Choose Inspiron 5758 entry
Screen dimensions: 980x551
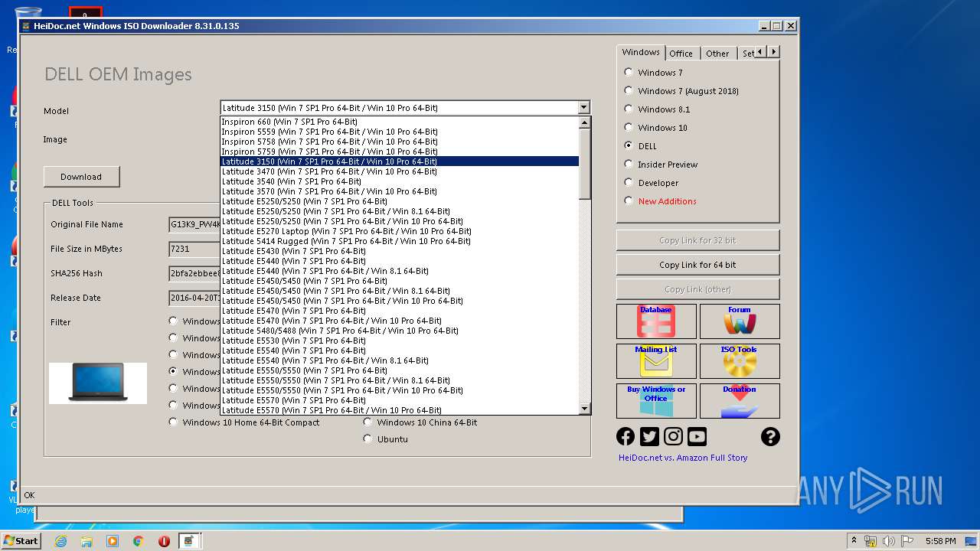(400, 142)
